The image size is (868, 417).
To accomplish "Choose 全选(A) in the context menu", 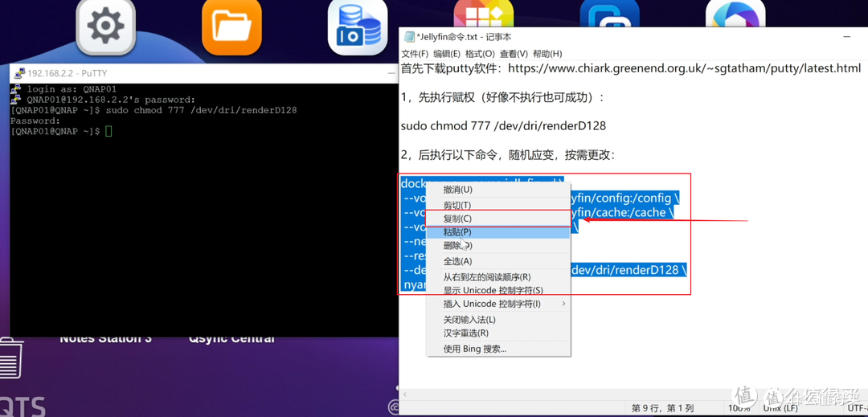I will pos(498,261).
